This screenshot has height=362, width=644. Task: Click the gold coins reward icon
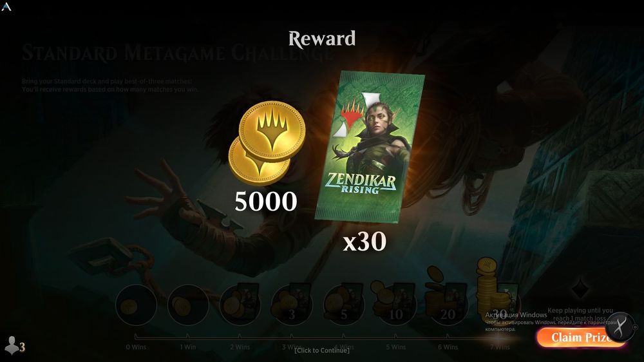point(267,143)
